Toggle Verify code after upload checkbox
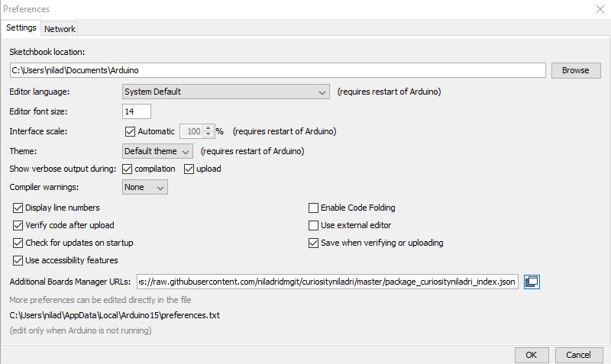Viewport: 611px width, 364px height. click(18, 225)
